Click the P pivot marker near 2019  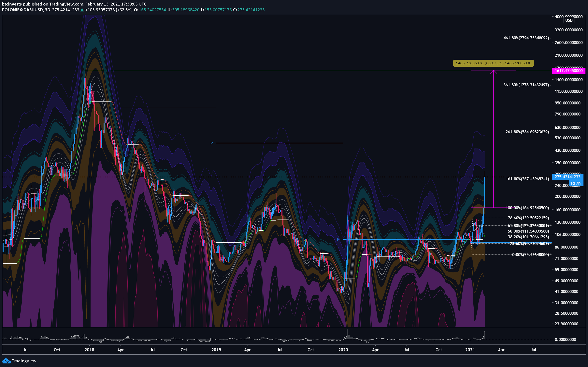pos(212,143)
